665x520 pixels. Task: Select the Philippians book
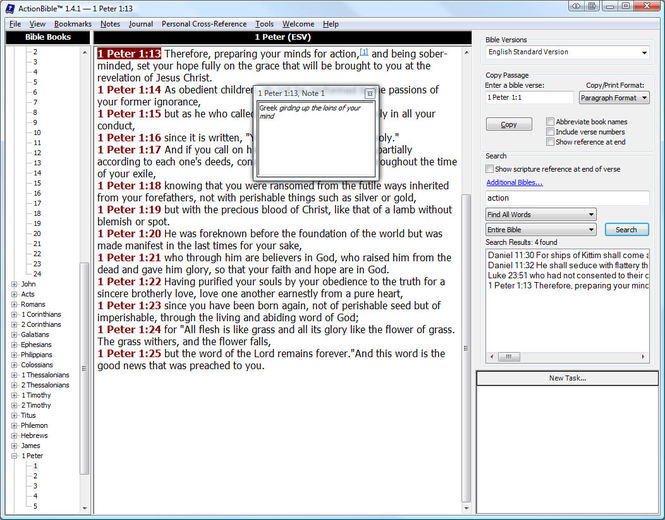[36, 355]
